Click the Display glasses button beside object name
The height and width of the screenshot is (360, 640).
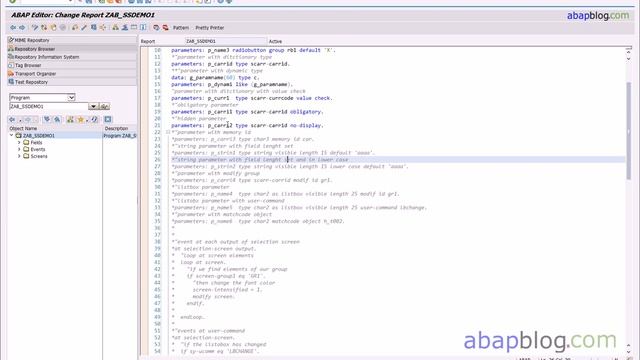click(104, 107)
